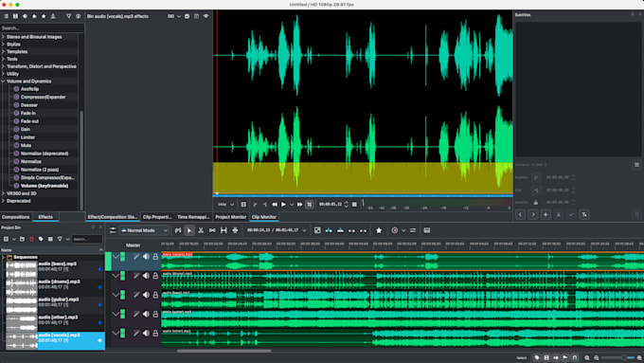644x363 pixels.
Task: Switch to Project Monitor tab
Action: tap(231, 217)
